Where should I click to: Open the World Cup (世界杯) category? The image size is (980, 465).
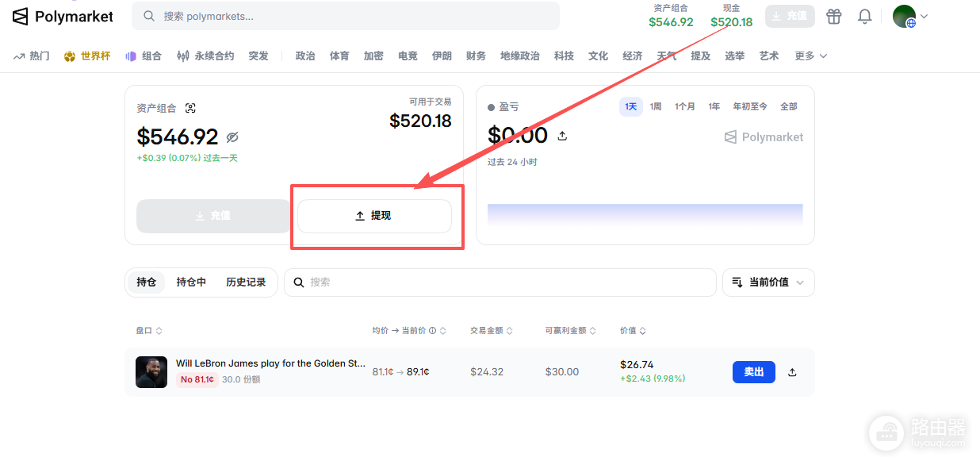[87, 56]
